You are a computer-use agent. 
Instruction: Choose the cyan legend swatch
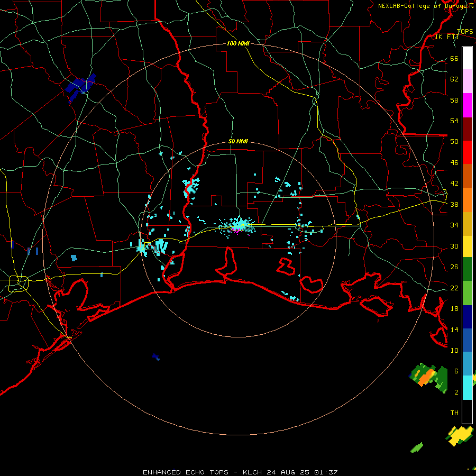(x=467, y=388)
